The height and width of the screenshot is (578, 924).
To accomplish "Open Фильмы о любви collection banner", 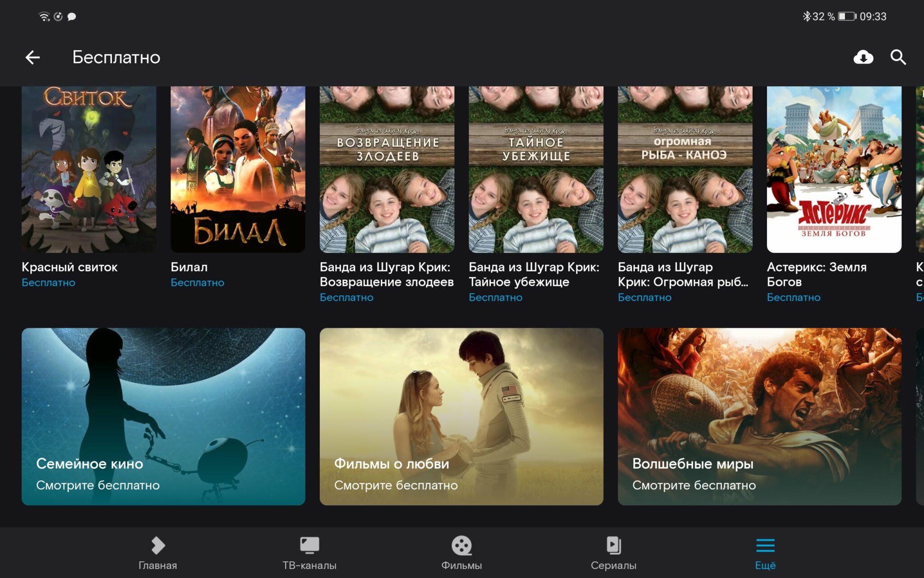I will coord(461,416).
